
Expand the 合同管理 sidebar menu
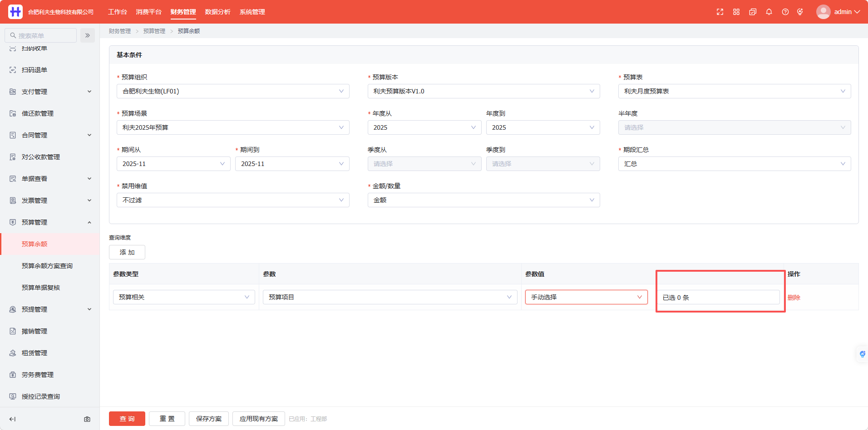pos(50,135)
